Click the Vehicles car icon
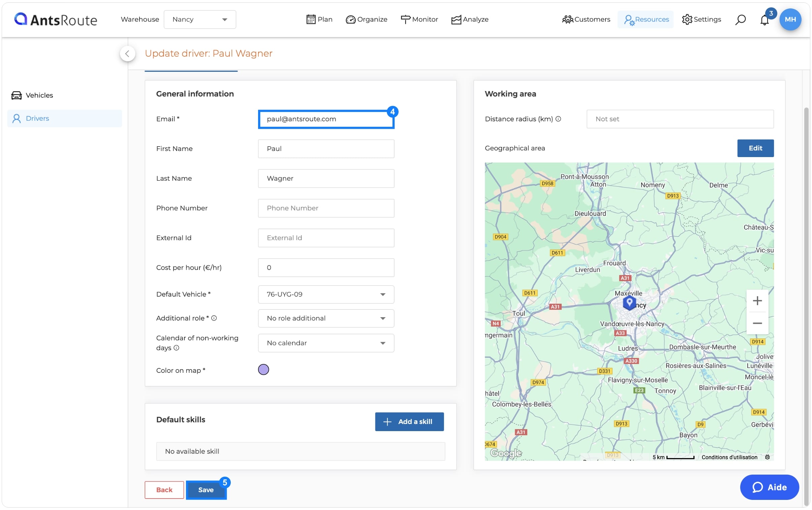Screen dimensions: 812x510 (17, 95)
